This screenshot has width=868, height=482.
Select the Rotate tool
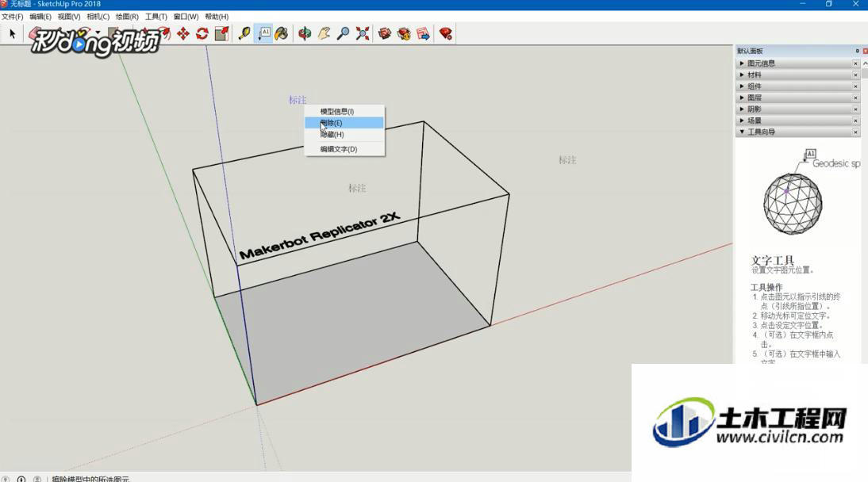(202, 34)
